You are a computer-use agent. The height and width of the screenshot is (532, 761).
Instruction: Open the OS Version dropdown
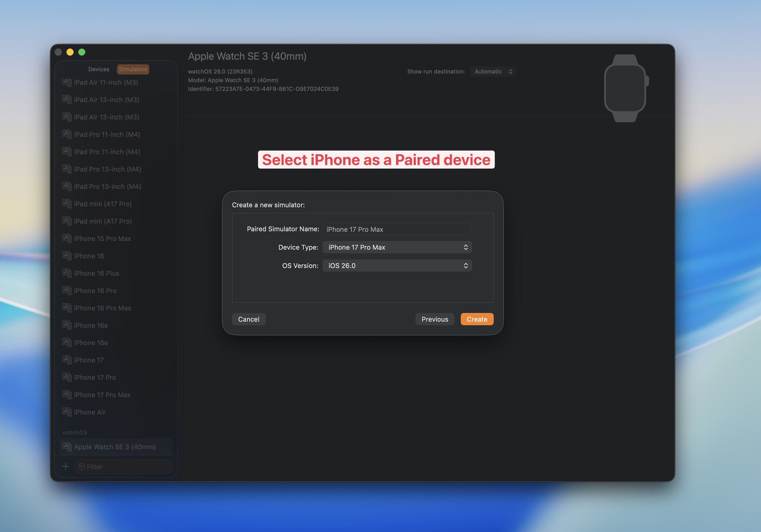point(397,265)
